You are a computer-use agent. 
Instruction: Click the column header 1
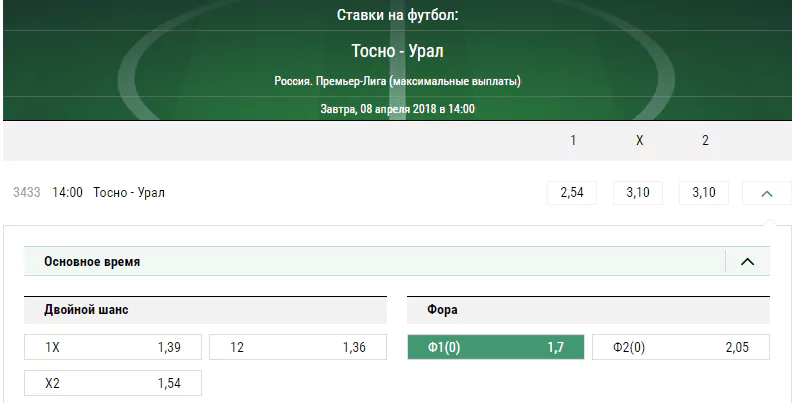point(573,140)
